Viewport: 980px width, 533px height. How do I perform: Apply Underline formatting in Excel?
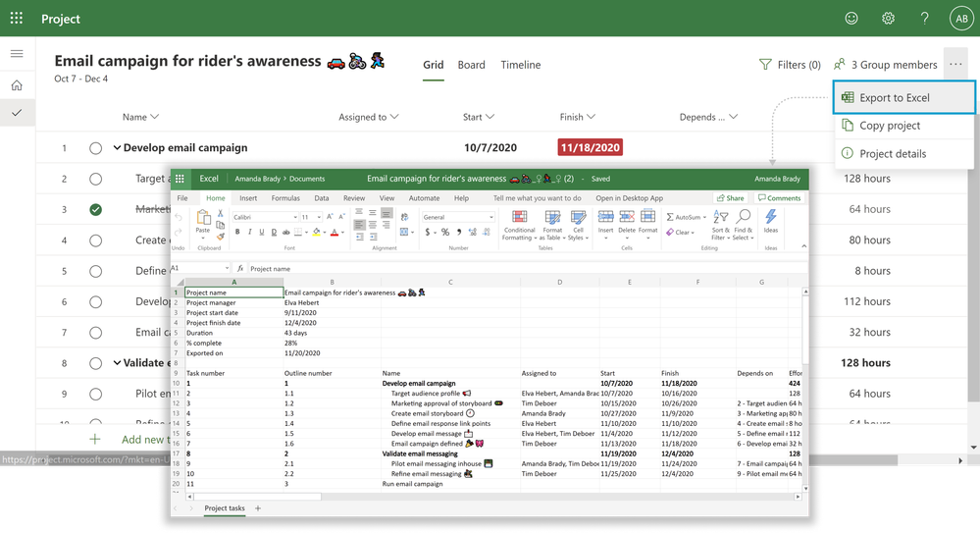(262, 232)
